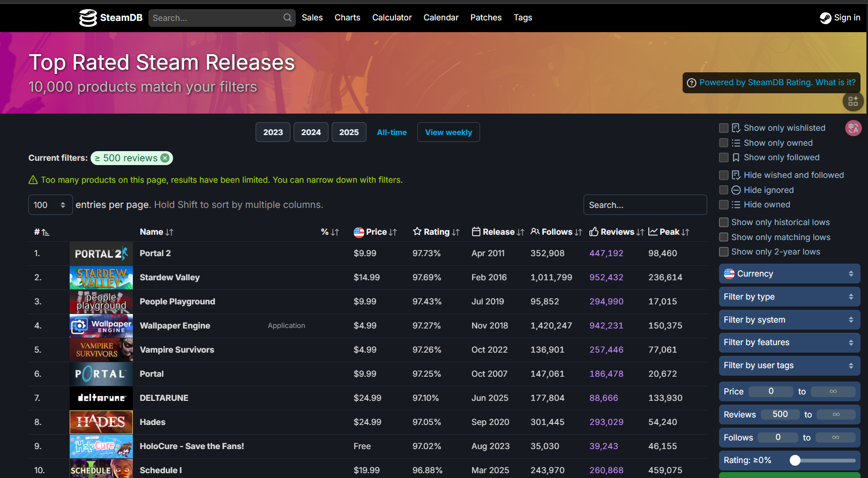Enable Show only owned checkbox
868x478 pixels.
[723, 143]
